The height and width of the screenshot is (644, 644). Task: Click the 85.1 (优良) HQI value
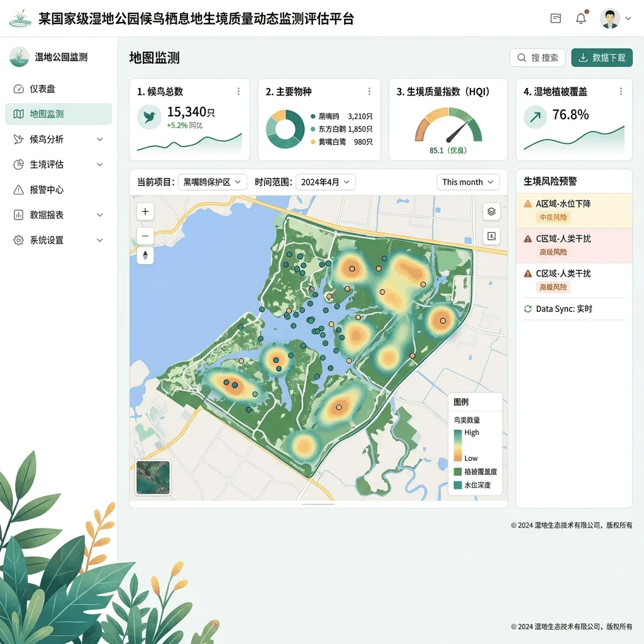point(448,150)
